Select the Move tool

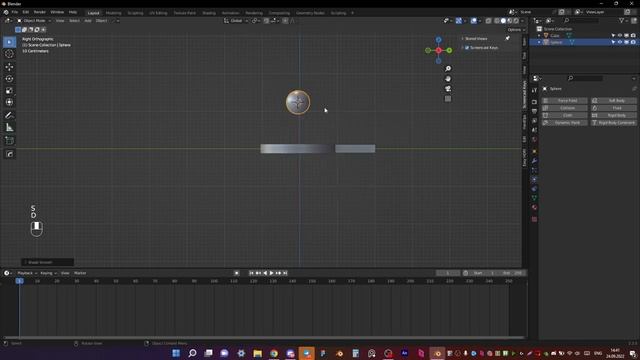pyautogui.click(x=9, y=67)
